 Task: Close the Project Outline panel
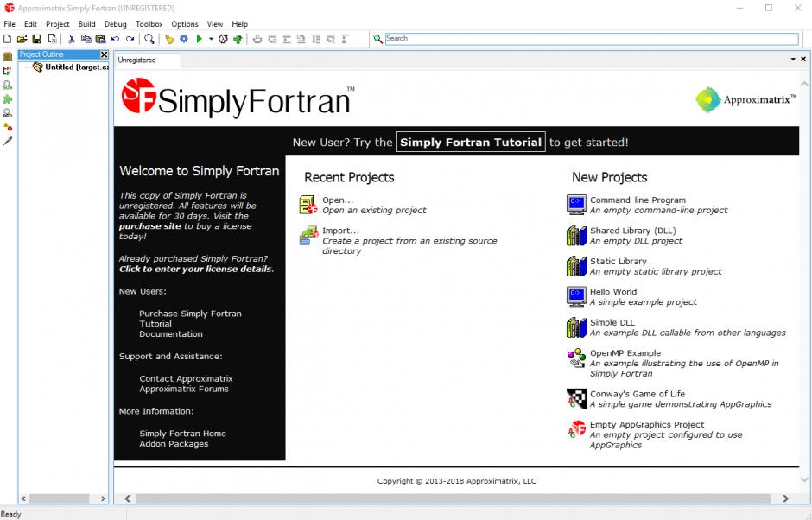[x=104, y=54]
